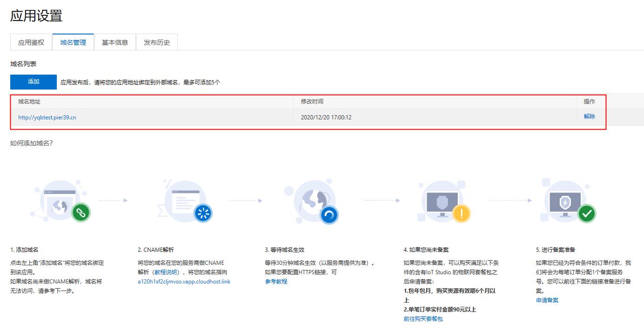The height and width of the screenshot is (332, 644).
Task: Click 申请备案 to apply for filing
Action: (x=547, y=300)
